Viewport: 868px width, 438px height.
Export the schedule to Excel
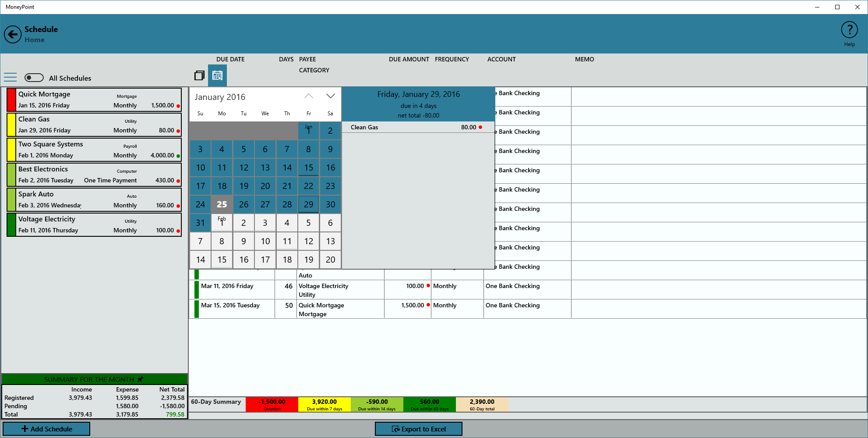419,429
